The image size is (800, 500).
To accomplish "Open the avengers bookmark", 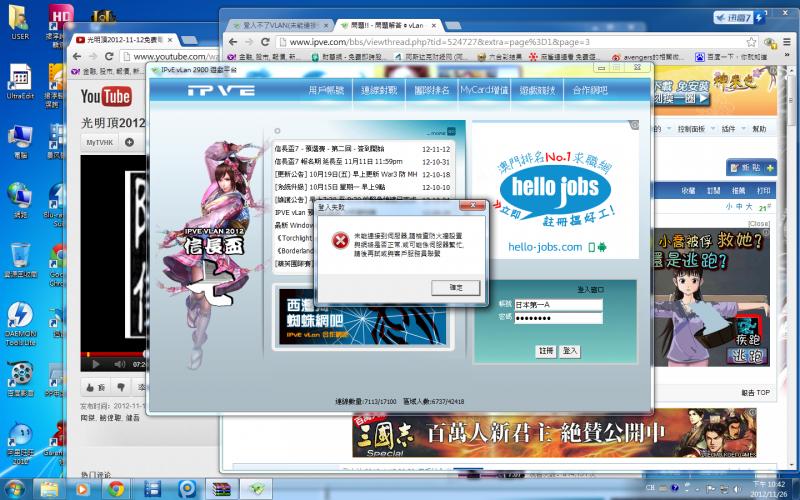I will 648,57.
